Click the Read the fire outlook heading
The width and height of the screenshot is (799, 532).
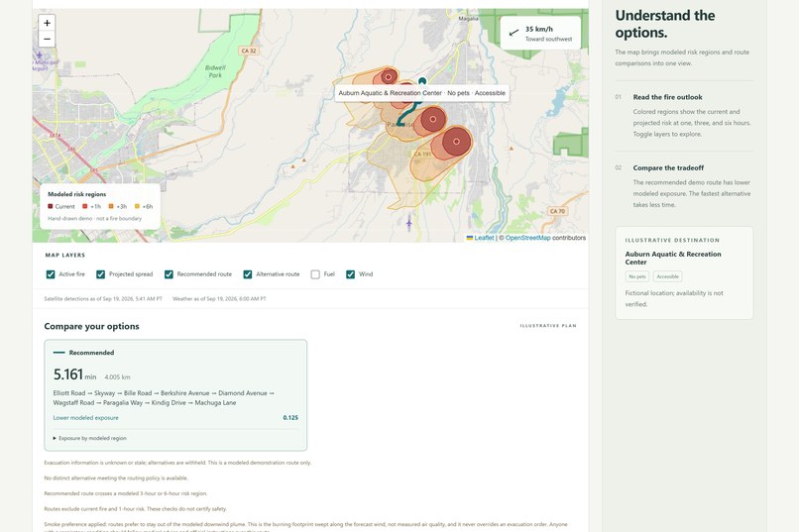667,97
